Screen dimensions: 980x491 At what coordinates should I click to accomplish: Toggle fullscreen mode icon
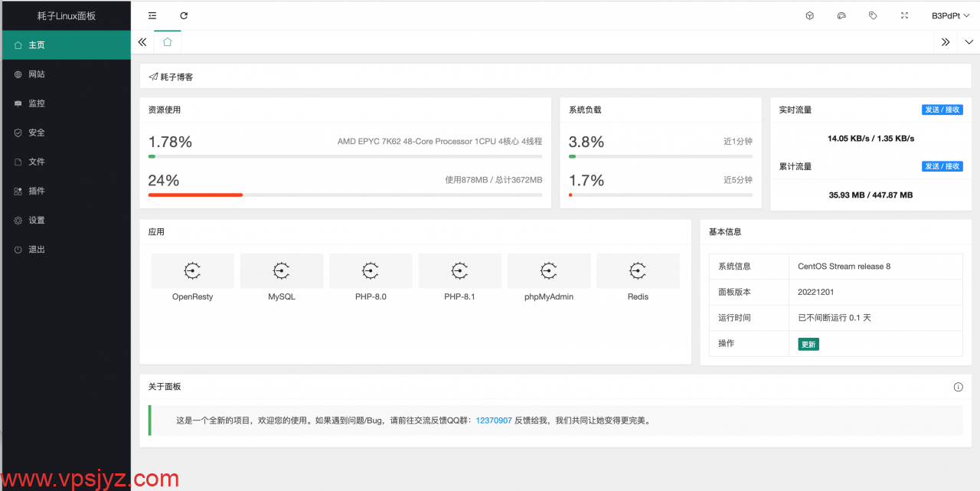904,15
